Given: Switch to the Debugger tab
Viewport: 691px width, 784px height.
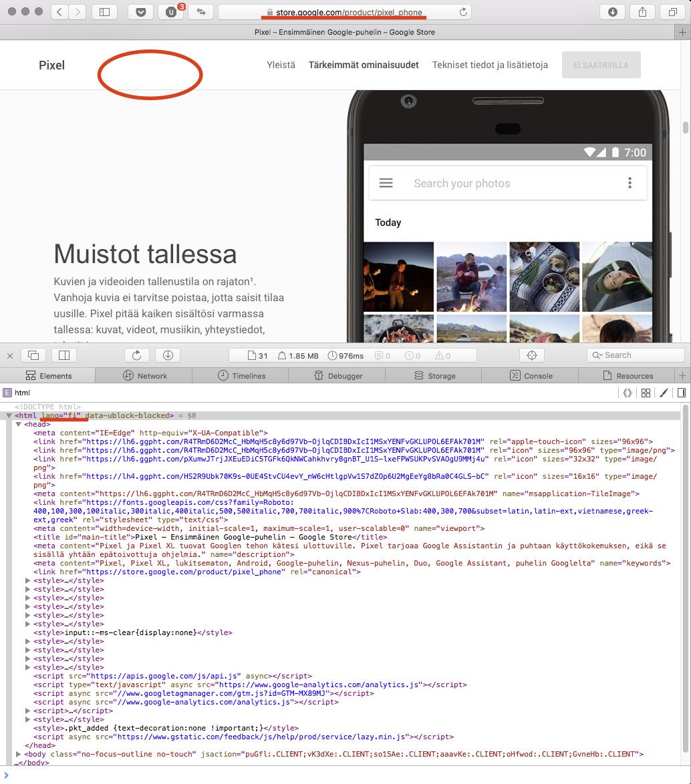Looking at the screenshot, I should coord(337,375).
